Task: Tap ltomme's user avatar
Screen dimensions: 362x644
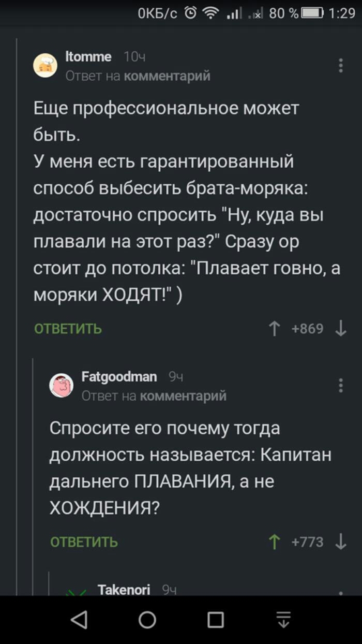Action: click(x=46, y=66)
